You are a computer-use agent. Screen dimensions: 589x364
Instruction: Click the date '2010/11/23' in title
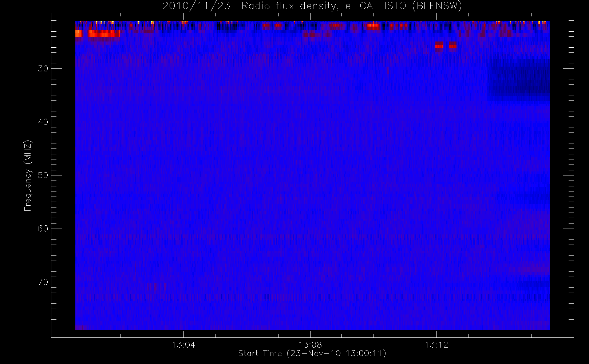[197, 6]
